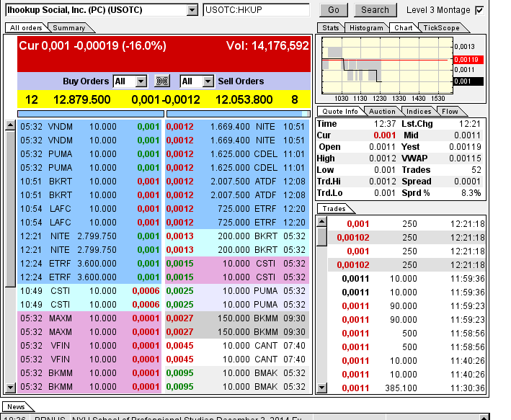Screen dimensions: 511x420
Task: Switch to the Summary tab
Action: point(69,28)
